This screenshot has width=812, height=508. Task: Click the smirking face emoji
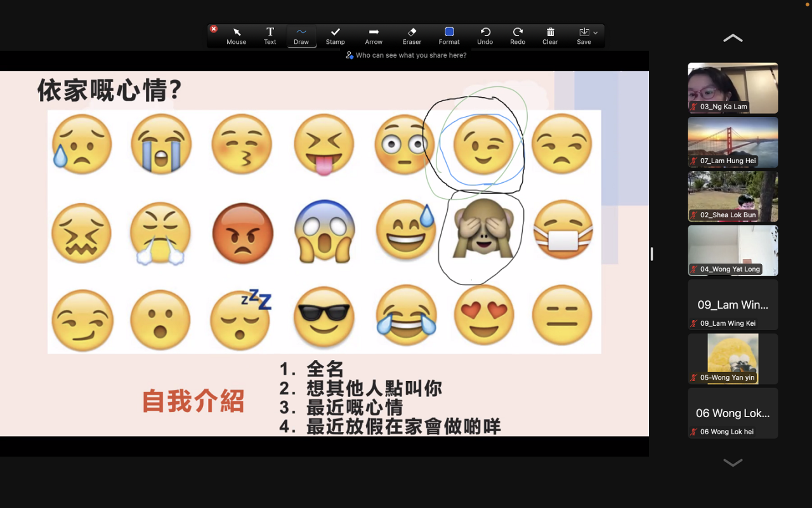[82, 321]
